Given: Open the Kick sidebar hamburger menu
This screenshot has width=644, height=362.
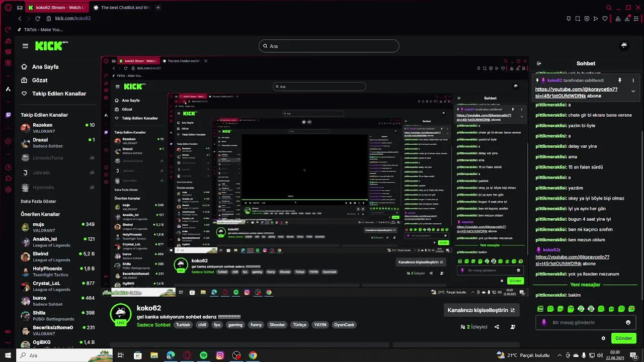Looking at the screenshot, I should (x=25, y=46).
